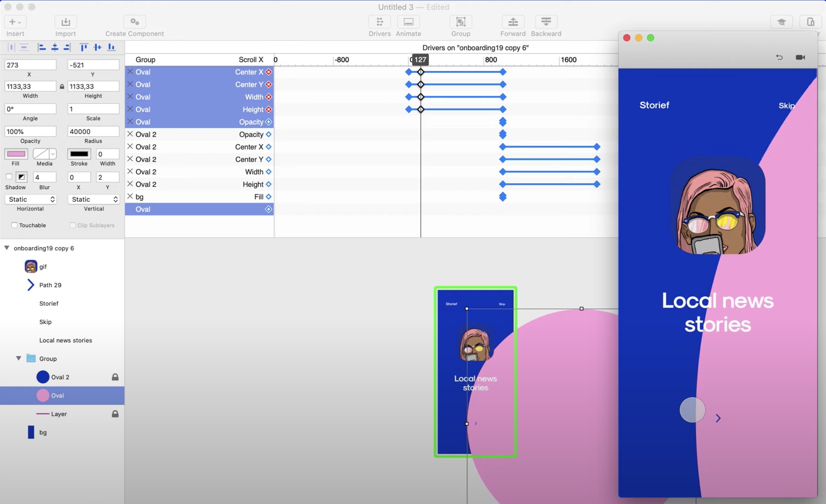This screenshot has height=504, width=826.
Task: Click the align horizontal centers icon
Action: [55, 47]
